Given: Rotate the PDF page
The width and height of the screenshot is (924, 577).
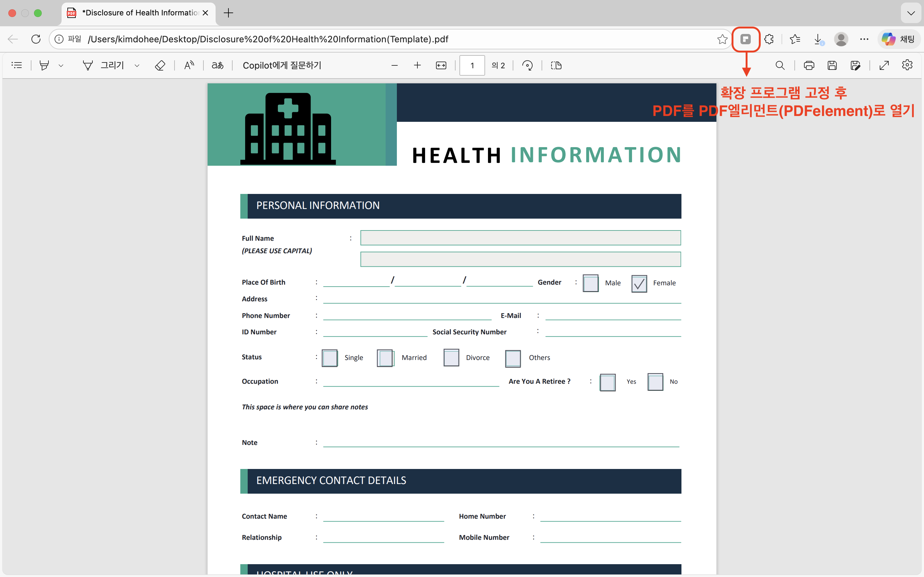Looking at the screenshot, I should pos(527,65).
